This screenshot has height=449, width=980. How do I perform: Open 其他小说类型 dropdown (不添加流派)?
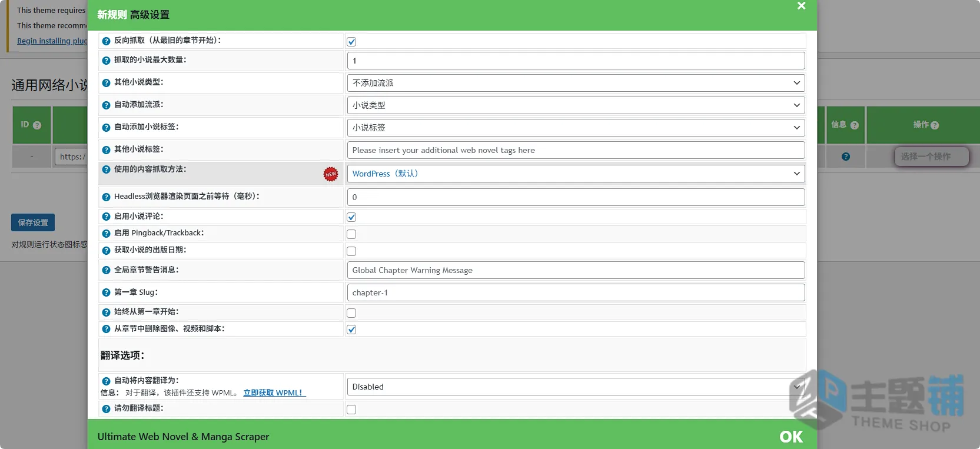point(576,83)
